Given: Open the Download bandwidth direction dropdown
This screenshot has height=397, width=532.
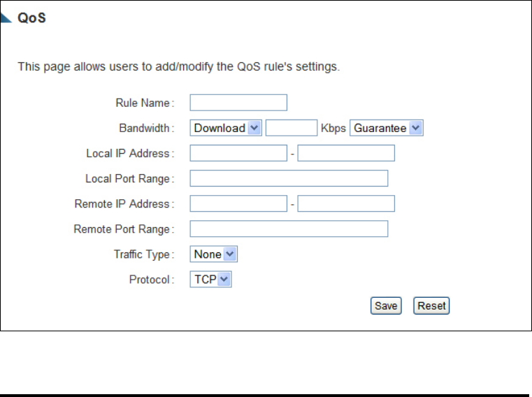Looking at the screenshot, I should tap(226, 128).
